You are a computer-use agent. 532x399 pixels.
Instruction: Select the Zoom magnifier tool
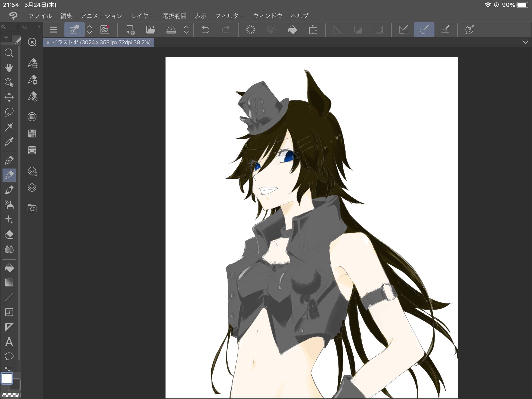[9, 53]
